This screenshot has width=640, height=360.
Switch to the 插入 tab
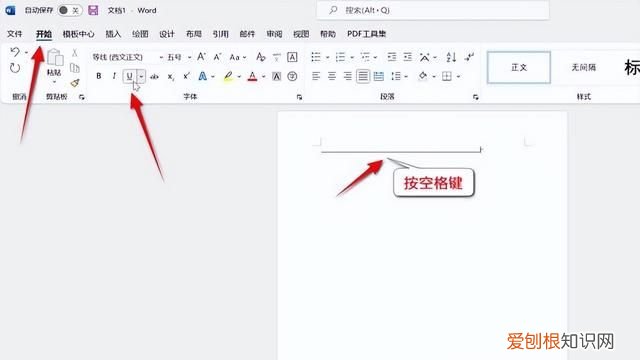113,34
